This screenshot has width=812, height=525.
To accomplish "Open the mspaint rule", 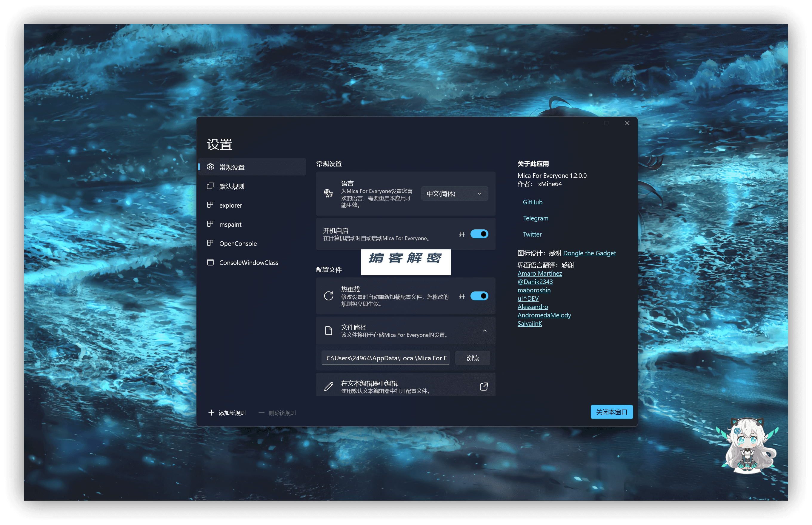I will coord(252,224).
